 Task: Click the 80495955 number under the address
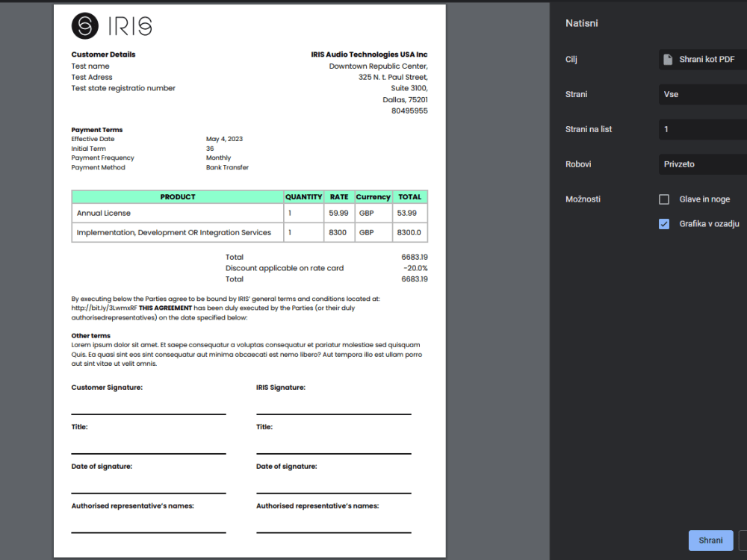(409, 111)
